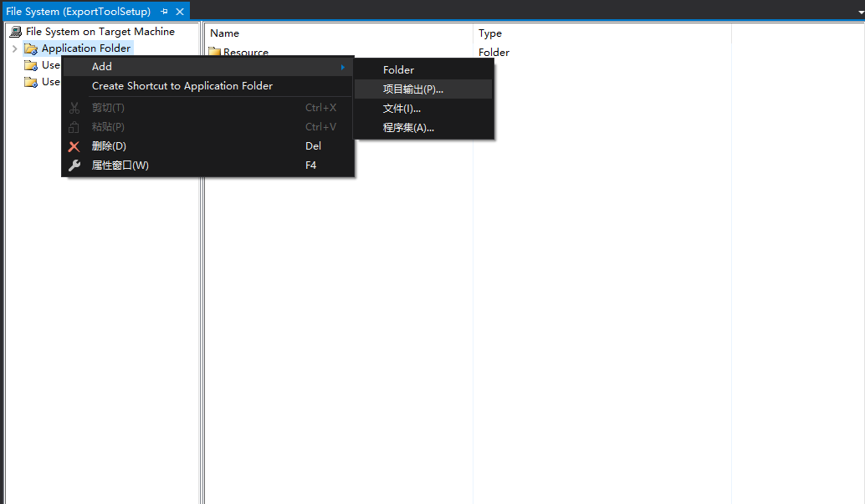Select 项目输出(P)... in the submenu
This screenshot has width=865, height=504.
tap(413, 89)
